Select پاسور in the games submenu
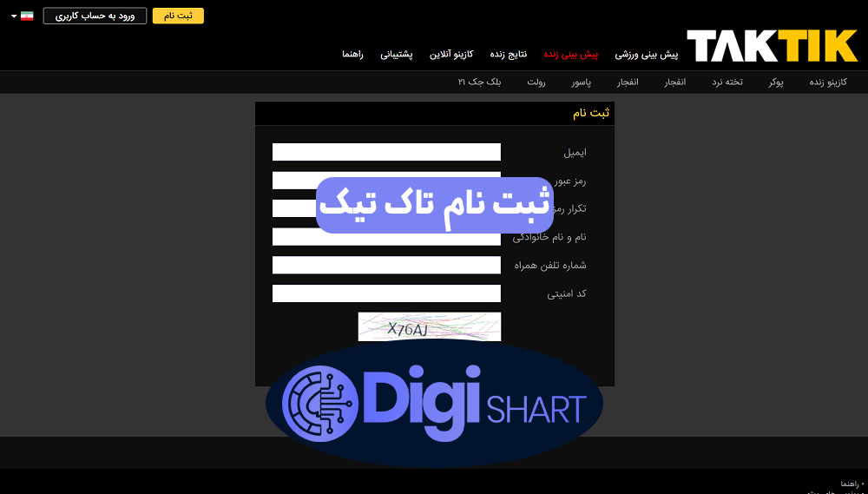This screenshot has width=868, height=494. (582, 82)
